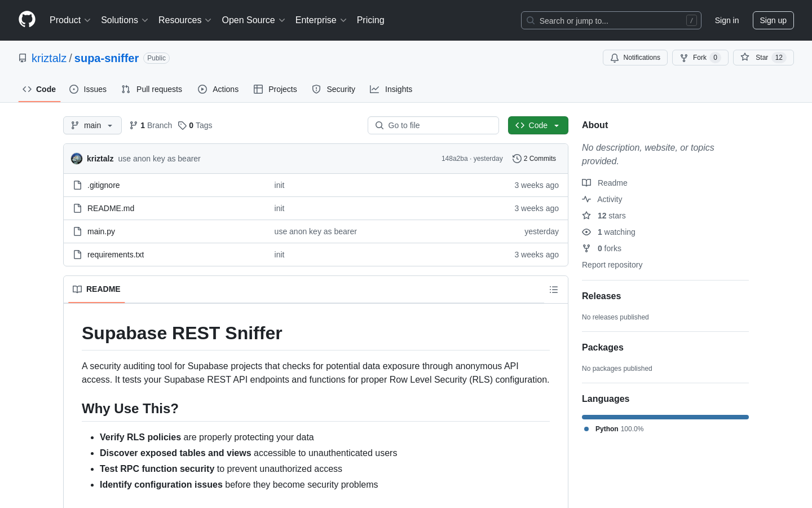Focus the Search or jump to field

pyautogui.click(x=611, y=20)
